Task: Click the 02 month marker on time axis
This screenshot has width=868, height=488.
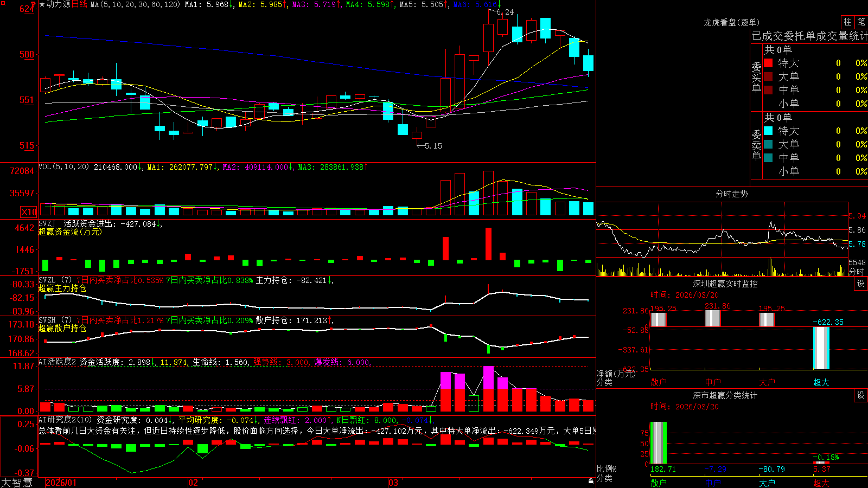Action: [193, 483]
